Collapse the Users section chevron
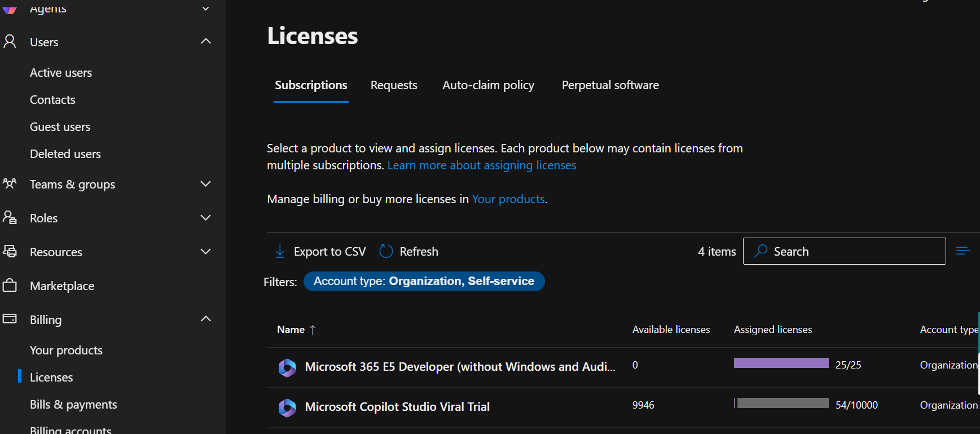Screen dimensions: 980x434 (206, 41)
